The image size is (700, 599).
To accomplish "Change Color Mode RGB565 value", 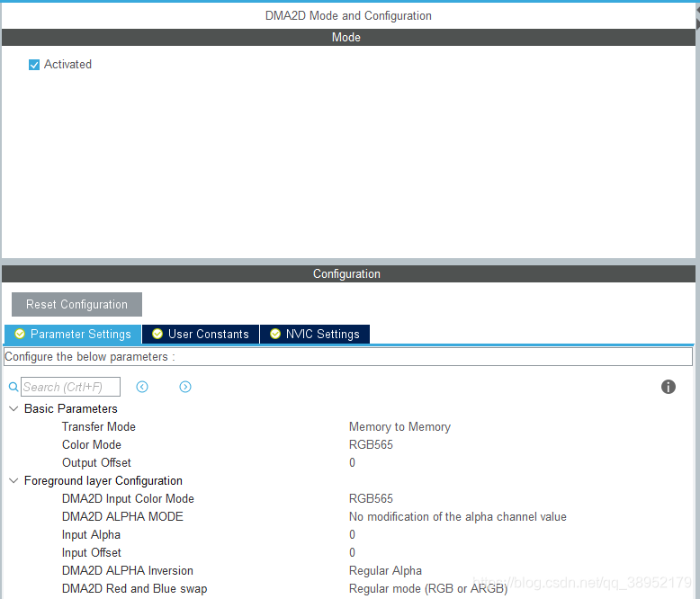I will click(x=371, y=444).
